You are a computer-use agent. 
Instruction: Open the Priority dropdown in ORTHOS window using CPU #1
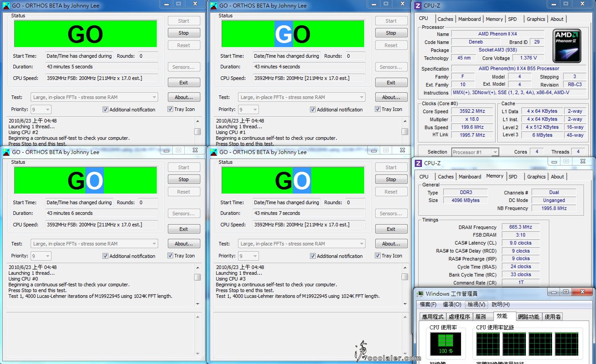(x=248, y=109)
